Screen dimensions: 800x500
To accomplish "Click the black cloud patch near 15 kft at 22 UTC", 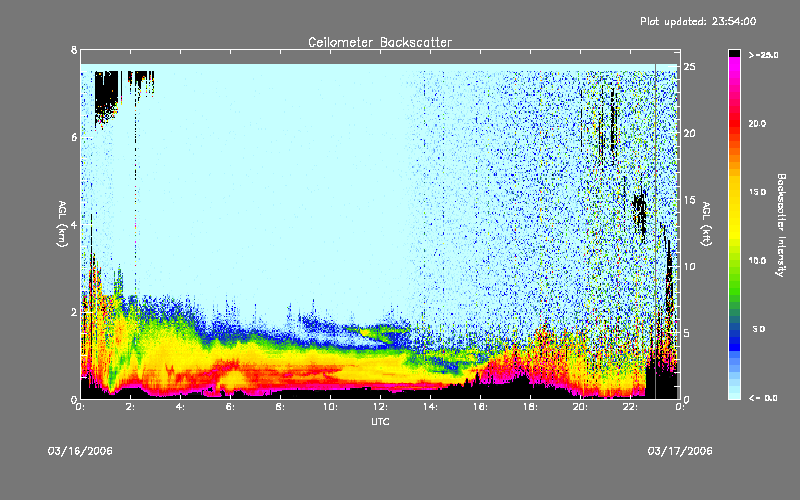I will (640, 212).
